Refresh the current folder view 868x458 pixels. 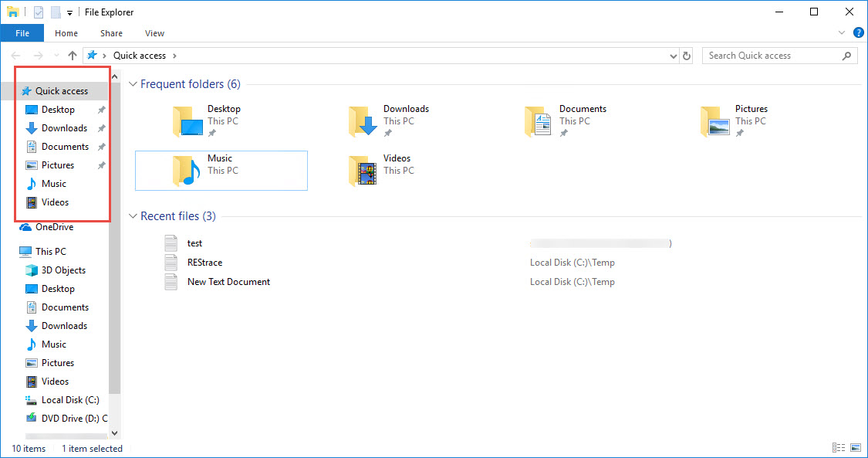pyautogui.click(x=687, y=55)
